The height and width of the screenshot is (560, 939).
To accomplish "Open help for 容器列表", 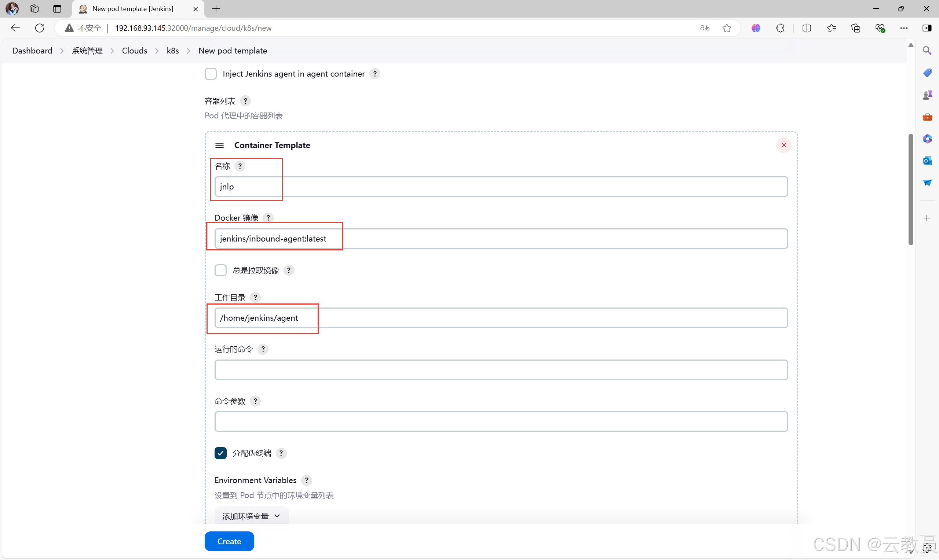I will pyautogui.click(x=245, y=101).
